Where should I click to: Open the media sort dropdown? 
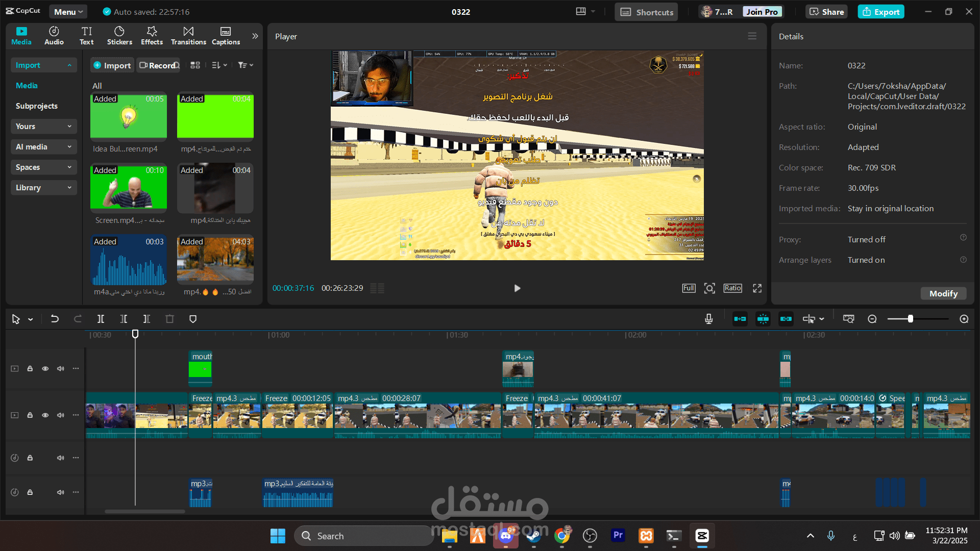(x=219, y=65)
